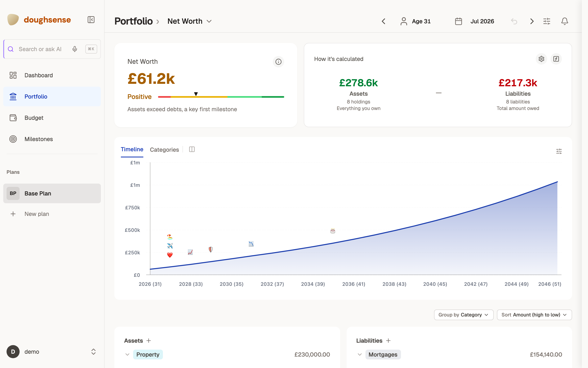
Task: Click the plus icon next to New plan
Action: tap(13, 214)
